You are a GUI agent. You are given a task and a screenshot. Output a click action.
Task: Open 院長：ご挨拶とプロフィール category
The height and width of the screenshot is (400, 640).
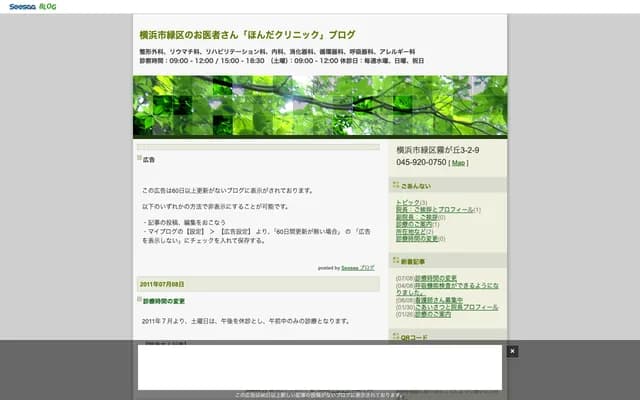coord(434,210)
